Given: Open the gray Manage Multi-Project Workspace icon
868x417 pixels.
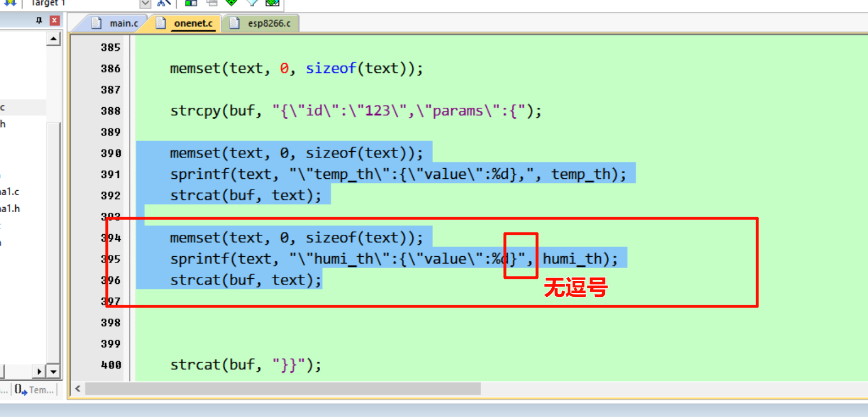Looking at the screenshot, I should point(212,3).
